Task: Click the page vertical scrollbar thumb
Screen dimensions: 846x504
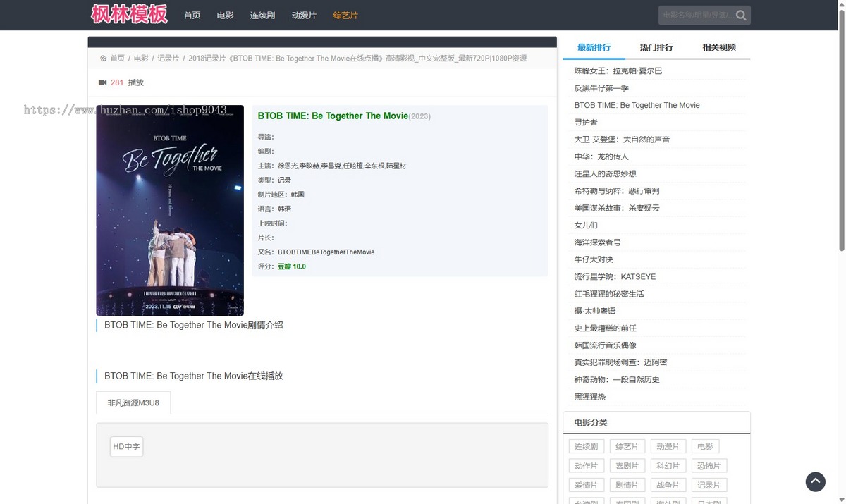Action: point(841,130)
